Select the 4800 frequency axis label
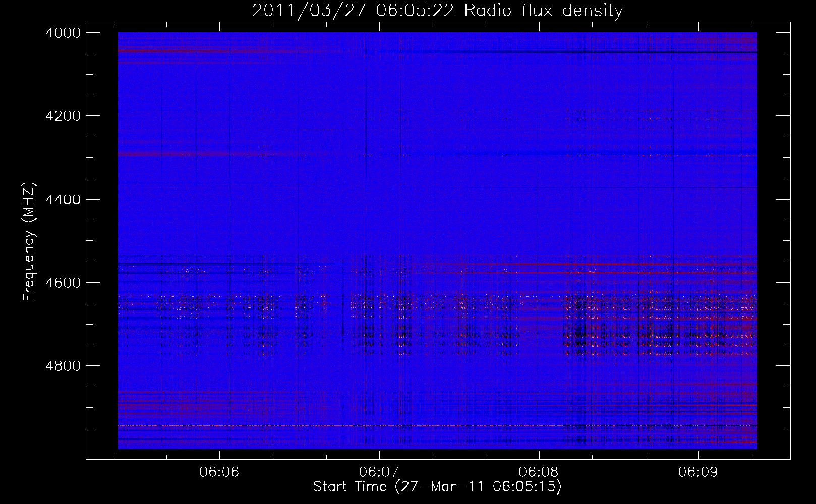 63,365
